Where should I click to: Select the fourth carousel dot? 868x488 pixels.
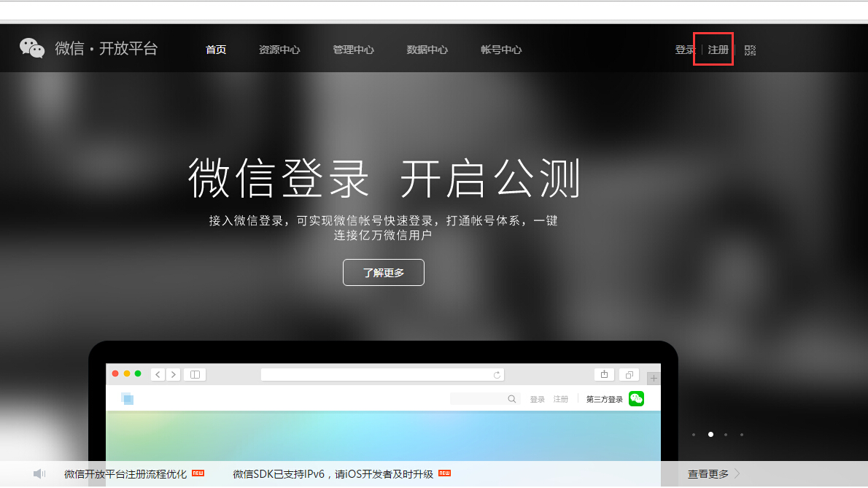point(742,435)
